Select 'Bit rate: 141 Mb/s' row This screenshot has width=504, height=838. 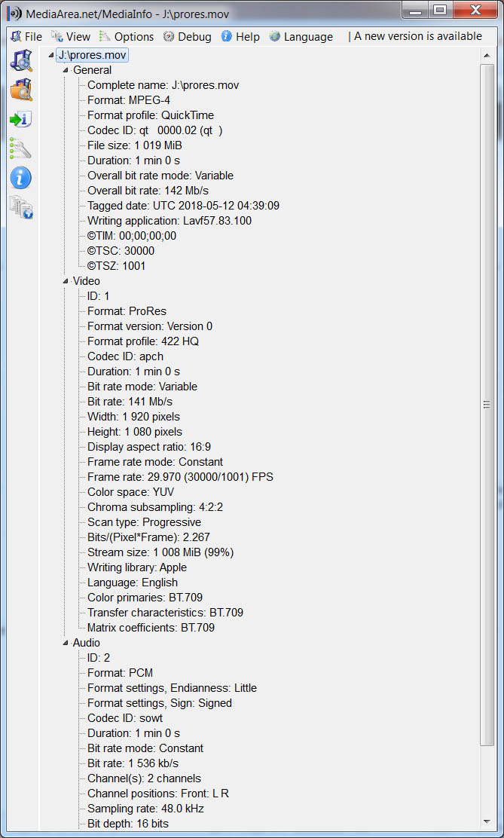click(x=130, y=402)
